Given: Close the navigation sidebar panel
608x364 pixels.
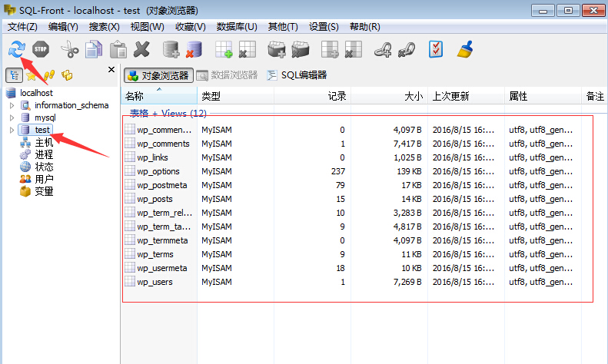Looking at the screenshot, I should pos(111,70).
